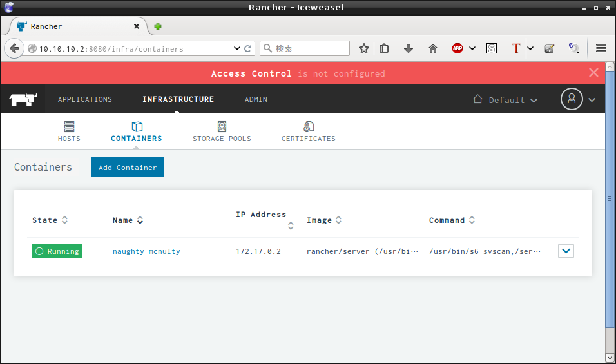Click the globe search extension icon
Image resolution: width=616 pixels, height=364 pixels.
[573, 48]
